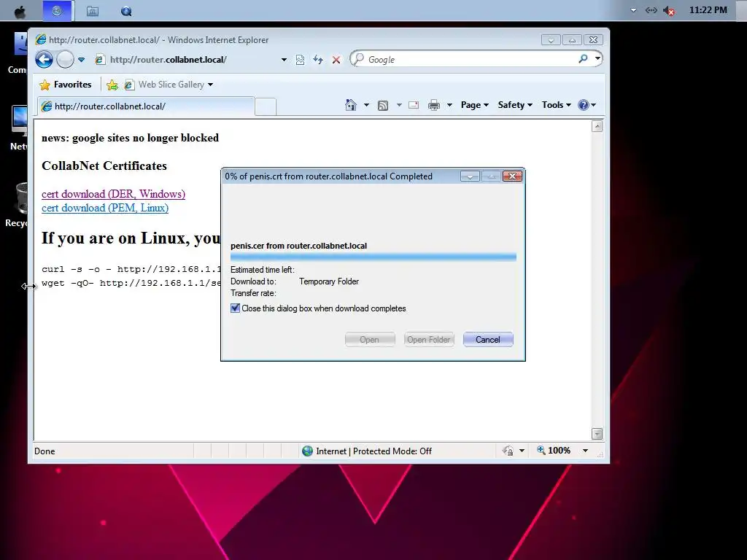Uncheck Close this dialog box when download completes
747x560 pixels.
[x=236, y=308]
